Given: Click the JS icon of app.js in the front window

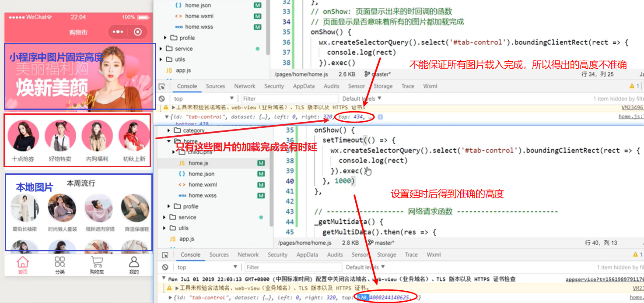Looking at the screenshot, I should tap(172, 239).
